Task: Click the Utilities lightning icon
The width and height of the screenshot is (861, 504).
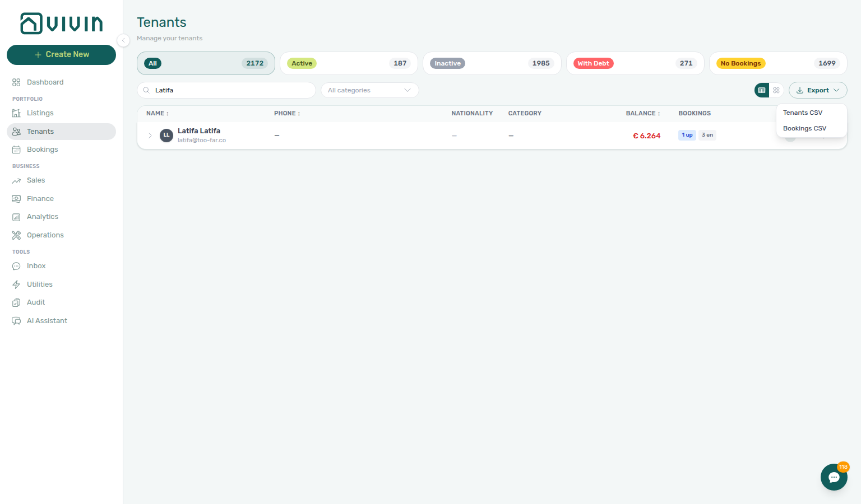Action: (16, 284)
